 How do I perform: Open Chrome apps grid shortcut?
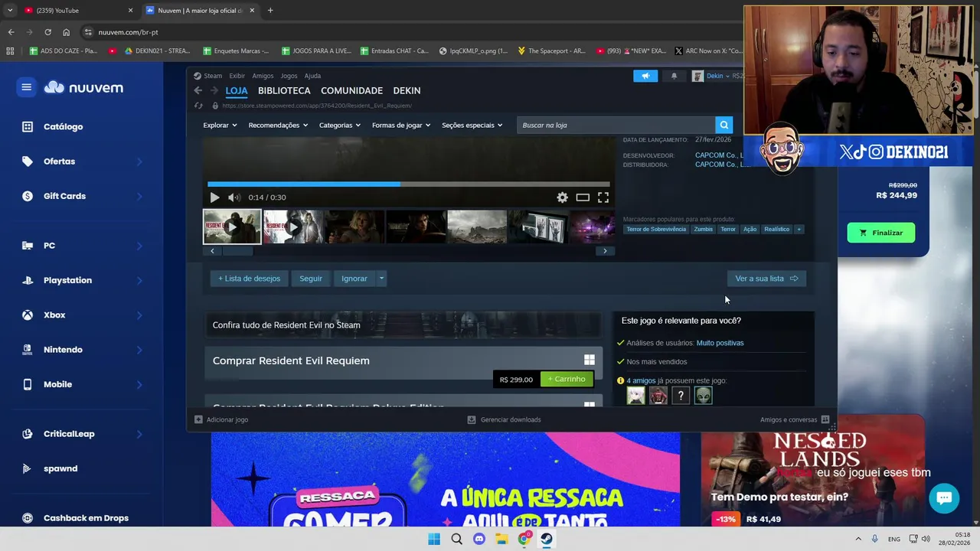coord(10,51)
